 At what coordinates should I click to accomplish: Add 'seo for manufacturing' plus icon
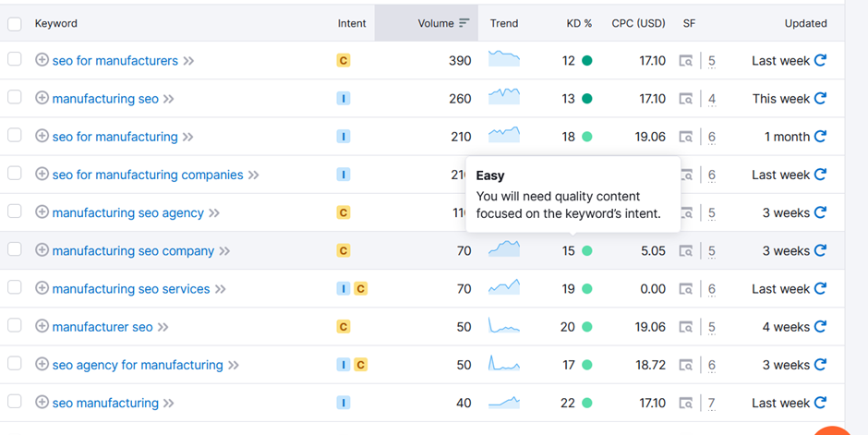coord(42,136)
